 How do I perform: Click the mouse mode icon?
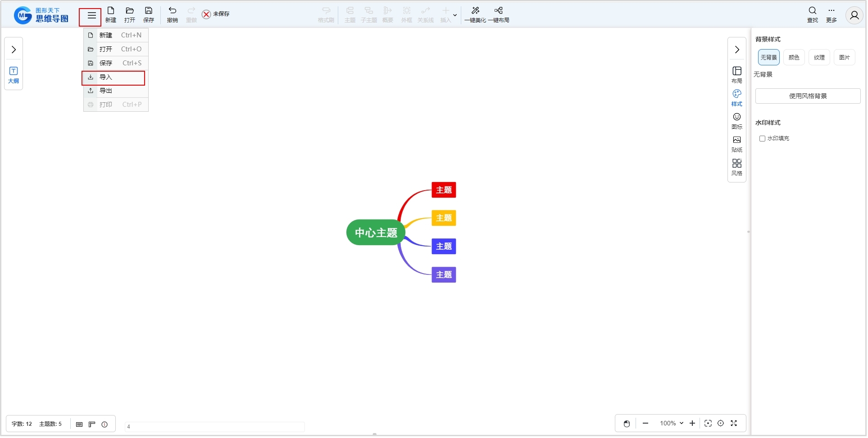pos(627,424)
